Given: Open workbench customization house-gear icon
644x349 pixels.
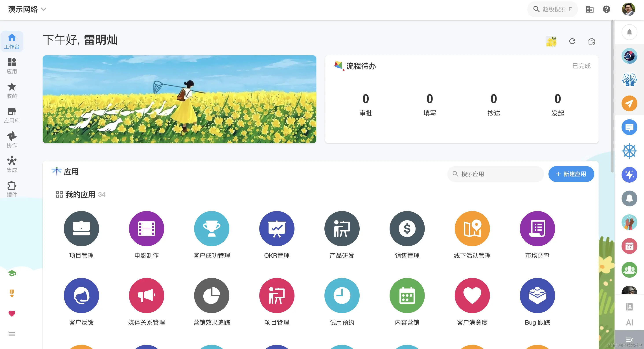Looking at the screenshot, I should (x=591, y=41).
